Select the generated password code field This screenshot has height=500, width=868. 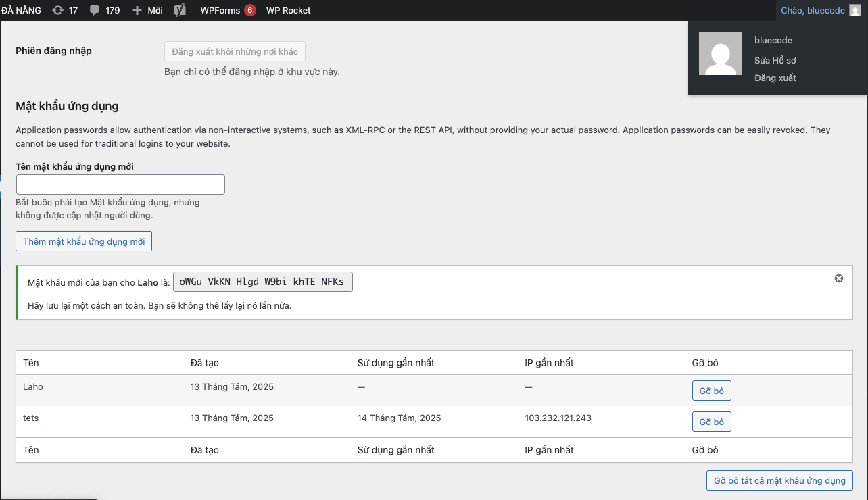(263, 282)
